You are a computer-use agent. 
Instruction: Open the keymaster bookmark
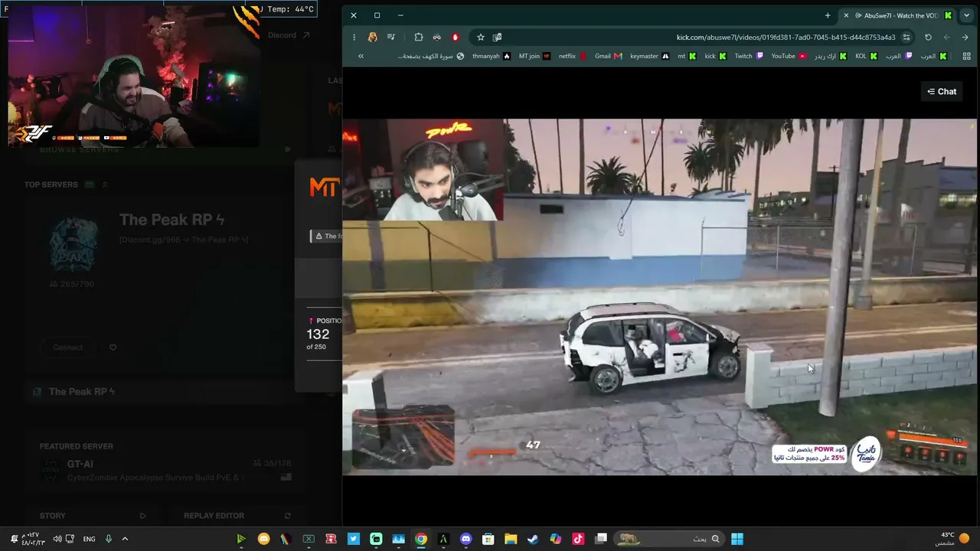click(649, 56)
